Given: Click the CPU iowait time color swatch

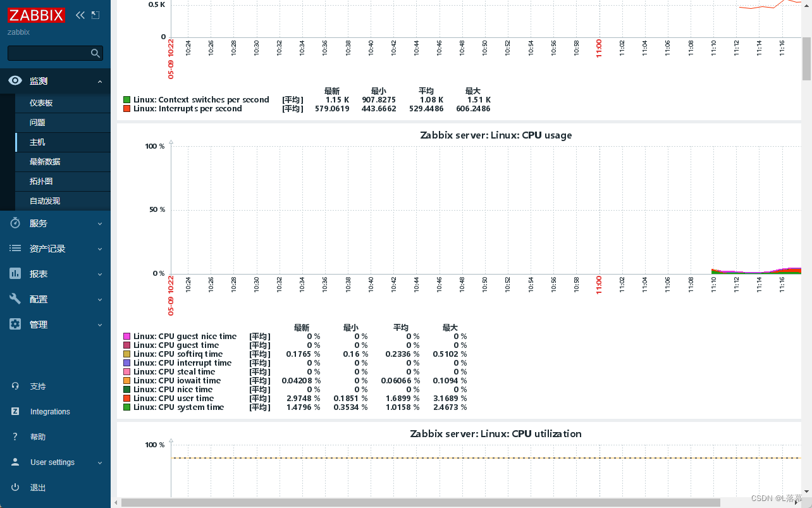Looking at the screenshot, I should click(x=127, y=381).
